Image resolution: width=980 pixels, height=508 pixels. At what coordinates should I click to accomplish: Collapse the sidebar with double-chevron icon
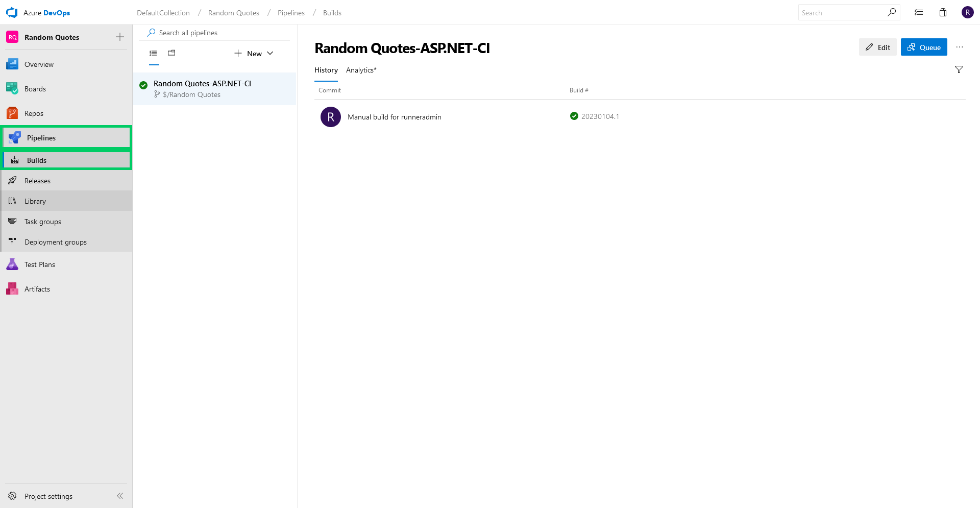pyautogui.click(x=120, y=496)
